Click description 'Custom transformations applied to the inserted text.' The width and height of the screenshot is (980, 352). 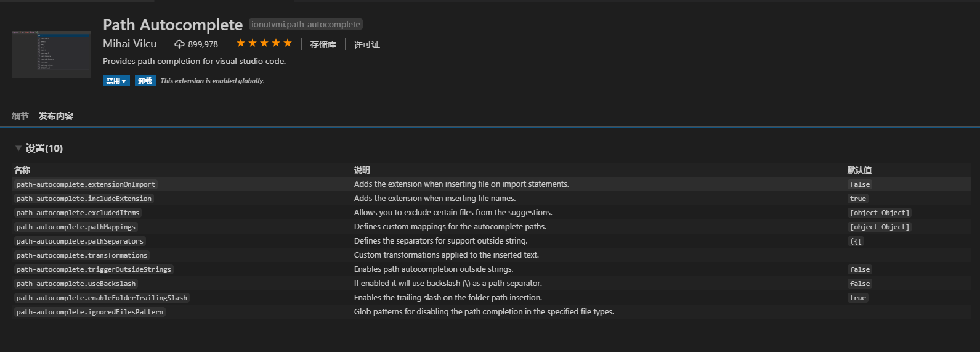point(447,255)
